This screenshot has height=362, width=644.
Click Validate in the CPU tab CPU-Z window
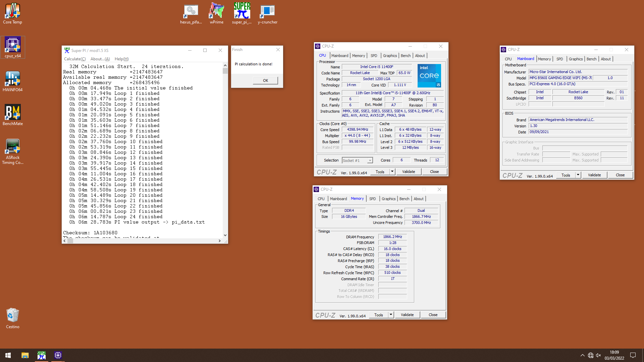pos(409,172)
